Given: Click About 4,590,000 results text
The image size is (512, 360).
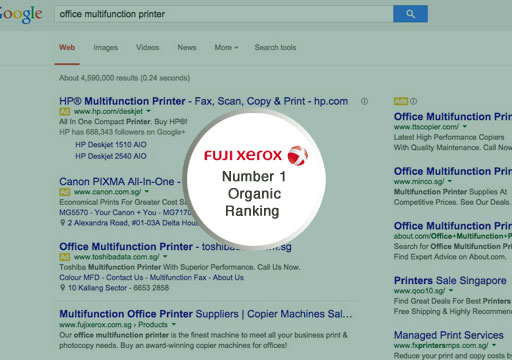Looking at the screenshot, I should pyautogui.click(x=124, y=78).
